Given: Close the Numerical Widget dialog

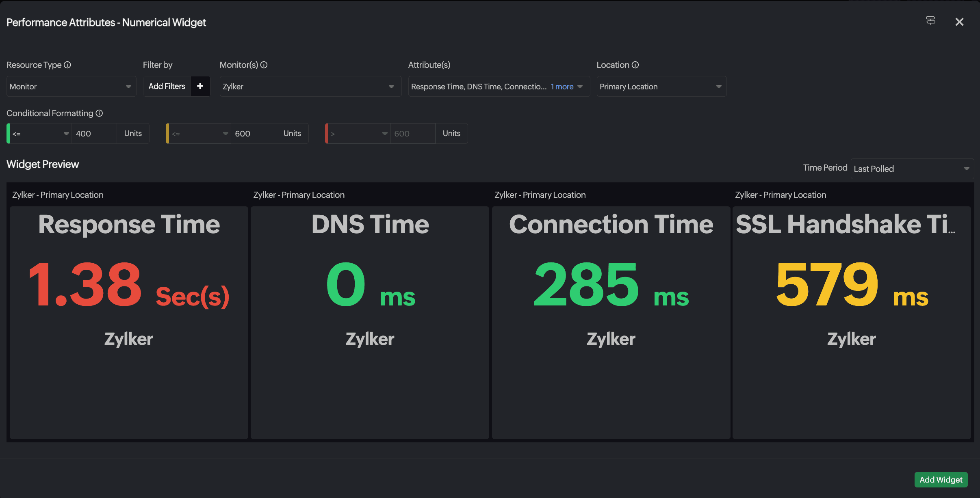Looking at the screenshot, I should tap(959, 22).
